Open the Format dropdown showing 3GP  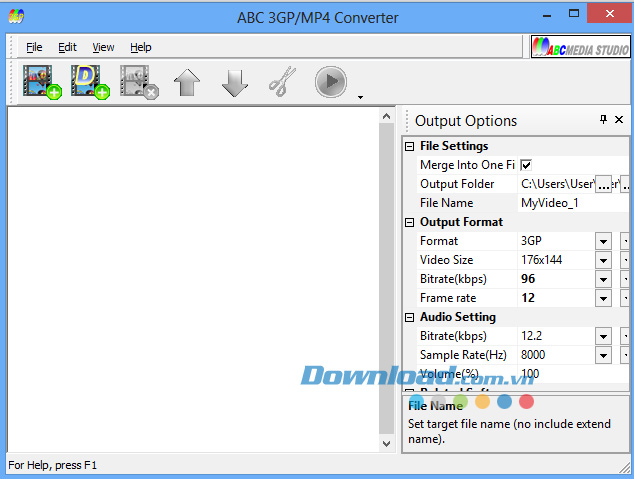603,241
